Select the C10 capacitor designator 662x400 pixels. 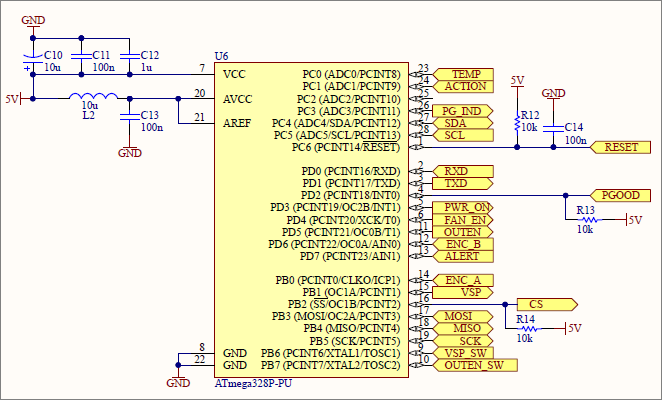click(53, 55)
